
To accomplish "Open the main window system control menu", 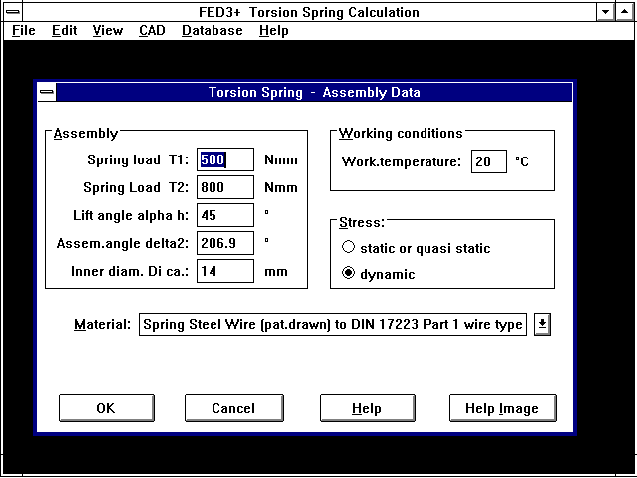I will [x=12, y=12].
